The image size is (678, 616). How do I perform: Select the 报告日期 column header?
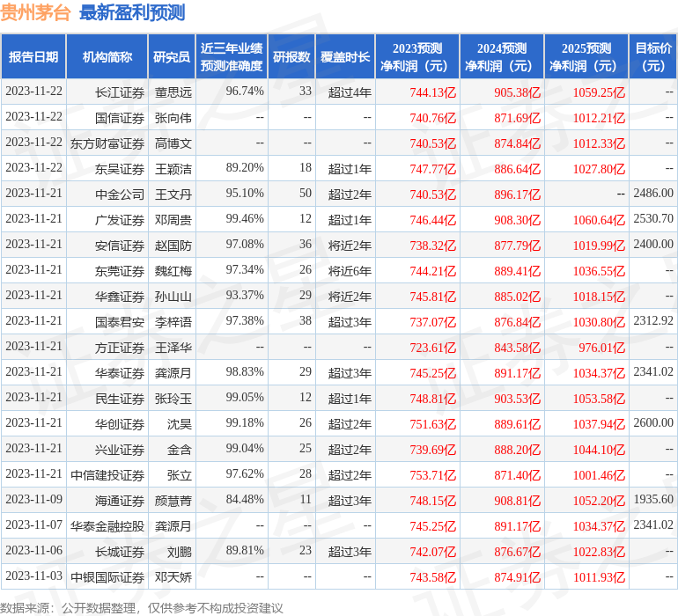coord(33,56)
